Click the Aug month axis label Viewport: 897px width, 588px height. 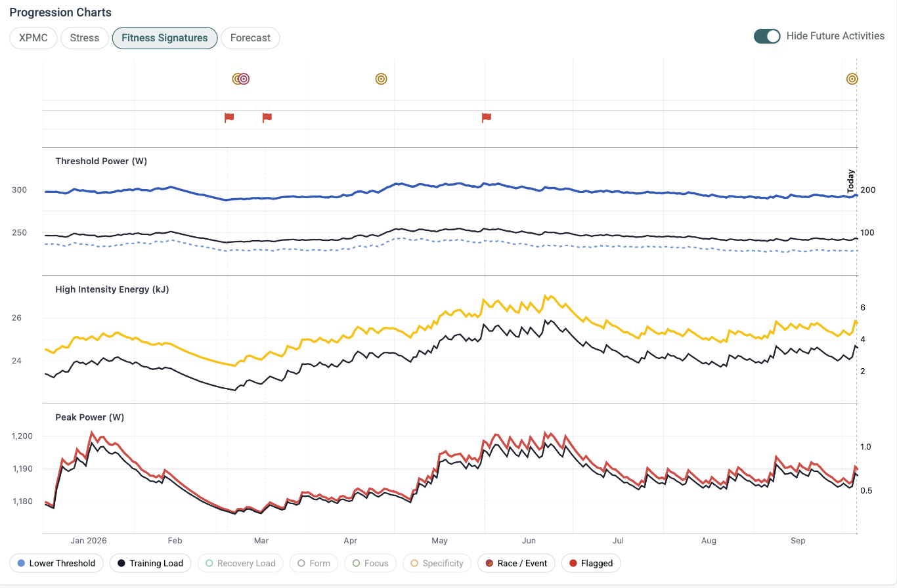point(709,541)
